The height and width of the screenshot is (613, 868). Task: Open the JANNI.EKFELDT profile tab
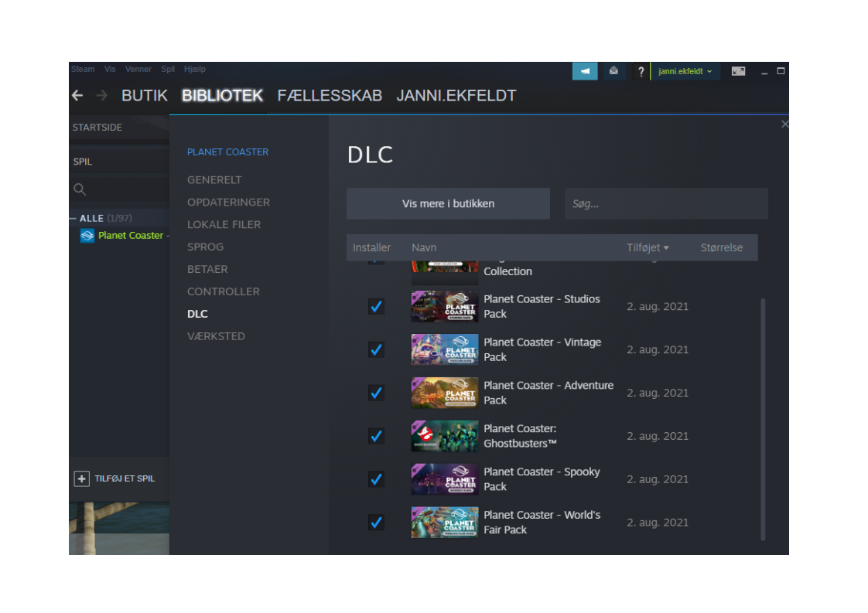456,96
